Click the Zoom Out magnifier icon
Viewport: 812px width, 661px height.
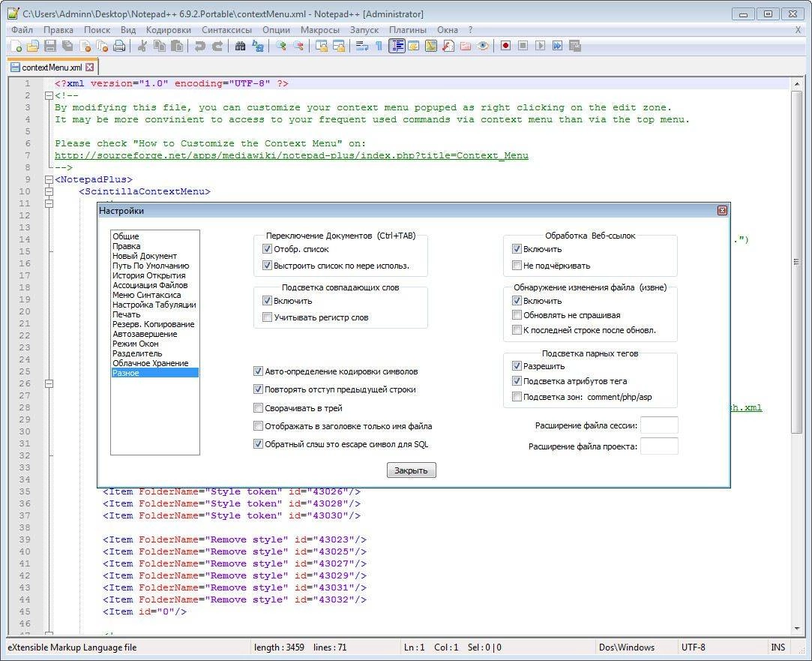(x=298, y=46)
